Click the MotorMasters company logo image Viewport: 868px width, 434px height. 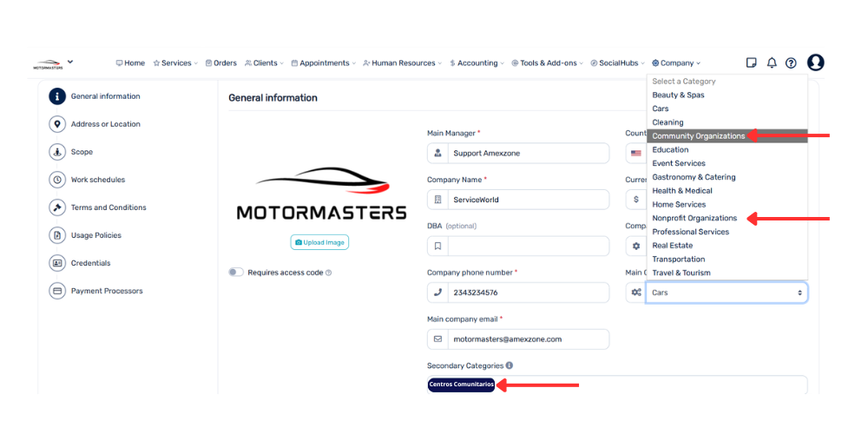tap(322, 194)
